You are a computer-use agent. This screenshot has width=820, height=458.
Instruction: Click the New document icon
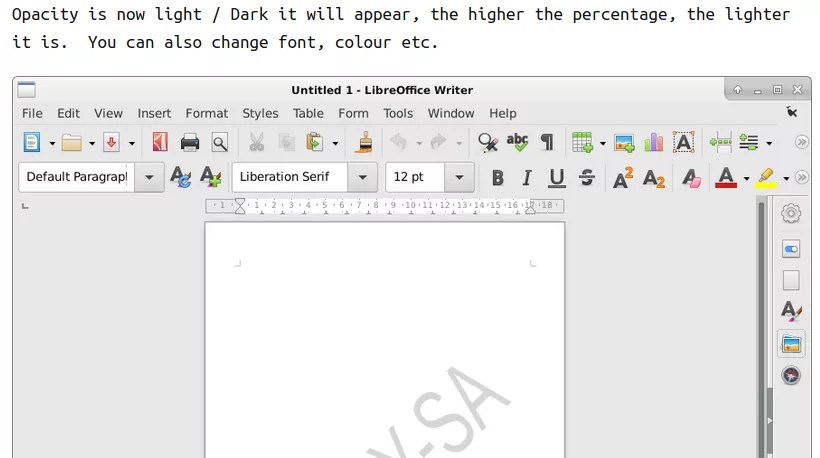(31, 142)
